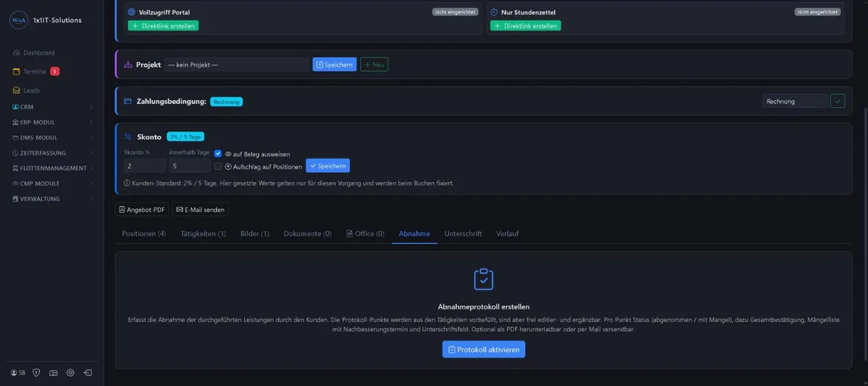Save the Skonto settings
This screenshot has height=386, width=868.
click(x=328, y=166)
